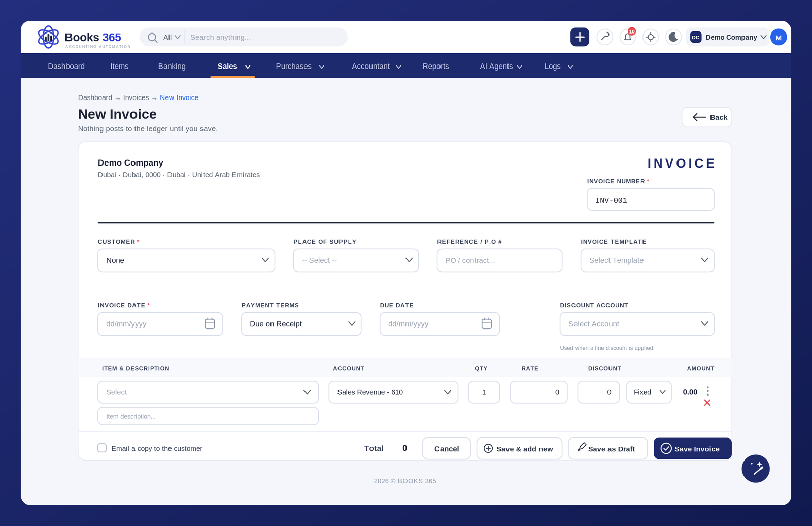Image resolution: width=812 pixels, height=526 pixels.
Task: Click the Cancel button
Action: [x=447, y=449]
